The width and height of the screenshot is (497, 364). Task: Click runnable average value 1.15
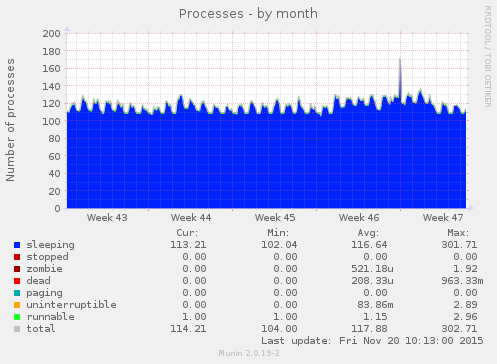[x=375, y=317]
